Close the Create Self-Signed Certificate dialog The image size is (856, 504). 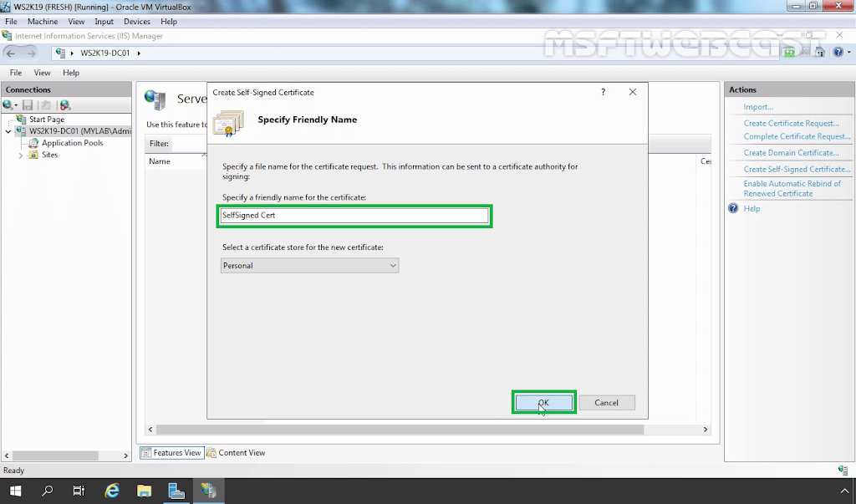[x=633, y=92]
